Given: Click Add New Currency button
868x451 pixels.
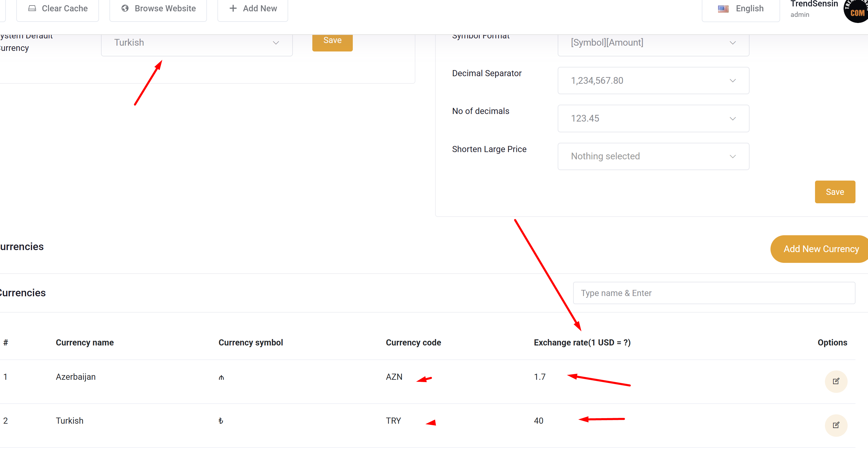Looking at the screenshot, I should tap(819, 249).
